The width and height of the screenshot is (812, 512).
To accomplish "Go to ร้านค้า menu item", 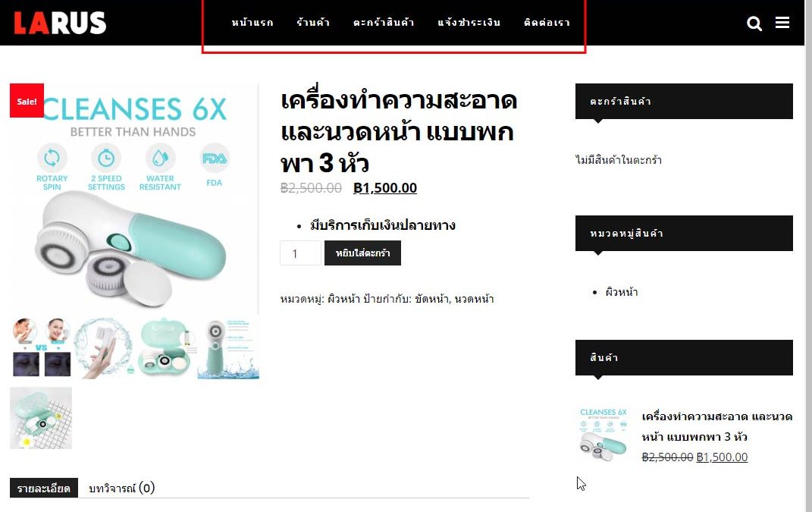I will pos(313,22).
